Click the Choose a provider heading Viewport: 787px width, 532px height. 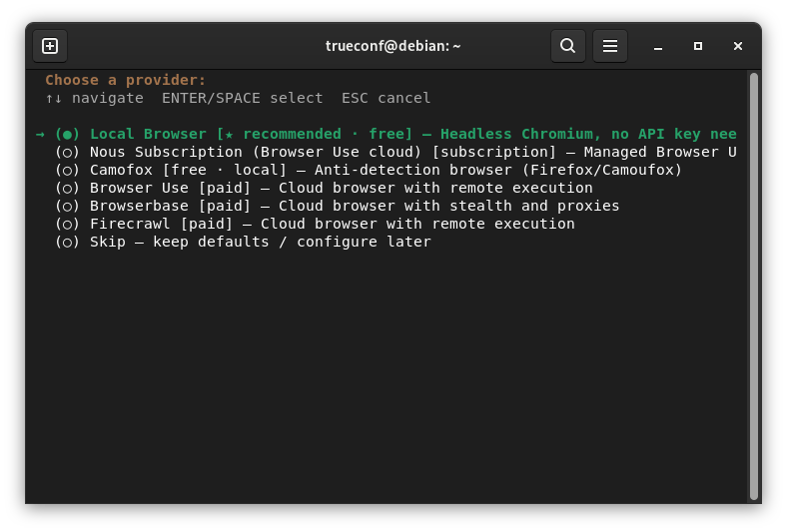pos(126,80)
